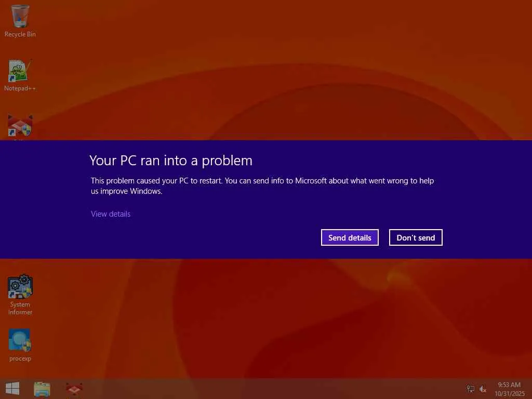Select the procexp desktop icon
Viewport: 532px width, 399px height.
[20, 345]
